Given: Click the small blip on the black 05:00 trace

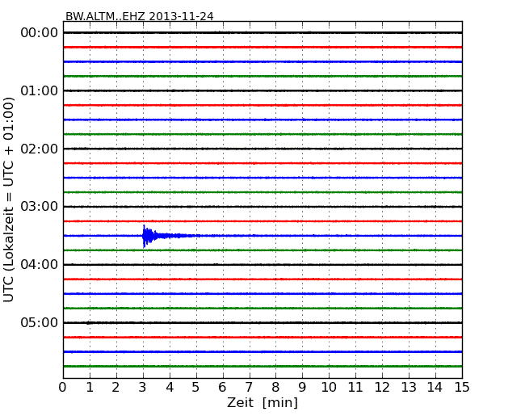Looking at the screenshot, I should point(88,323).
